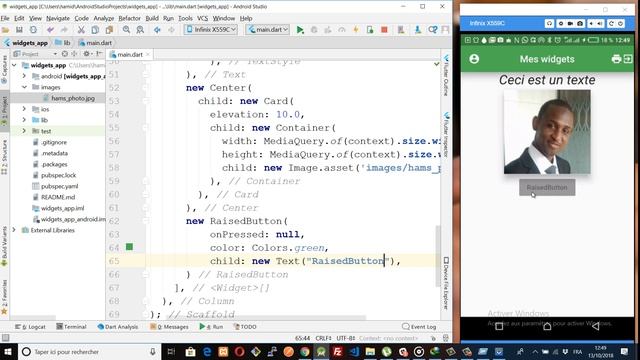This screenshot has height=360, width=640.
Task: Tap the Android Recents square button
Action: tap(499, 326)
